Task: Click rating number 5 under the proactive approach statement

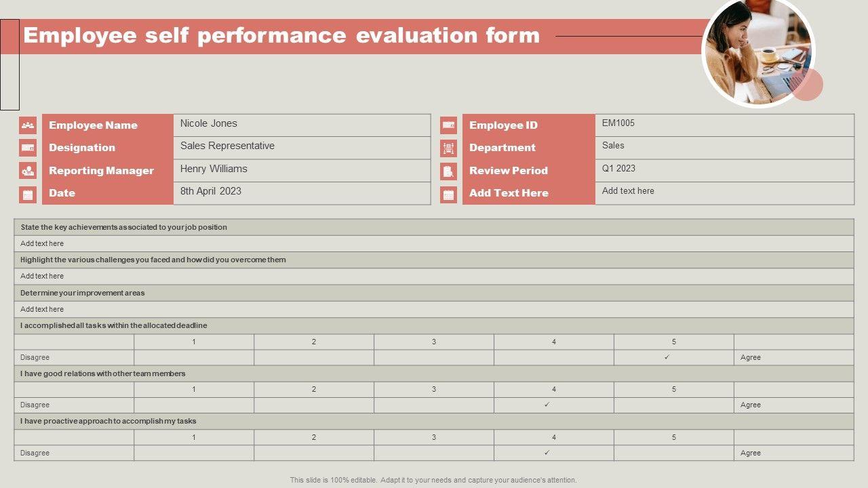Action: click(674, 437)
